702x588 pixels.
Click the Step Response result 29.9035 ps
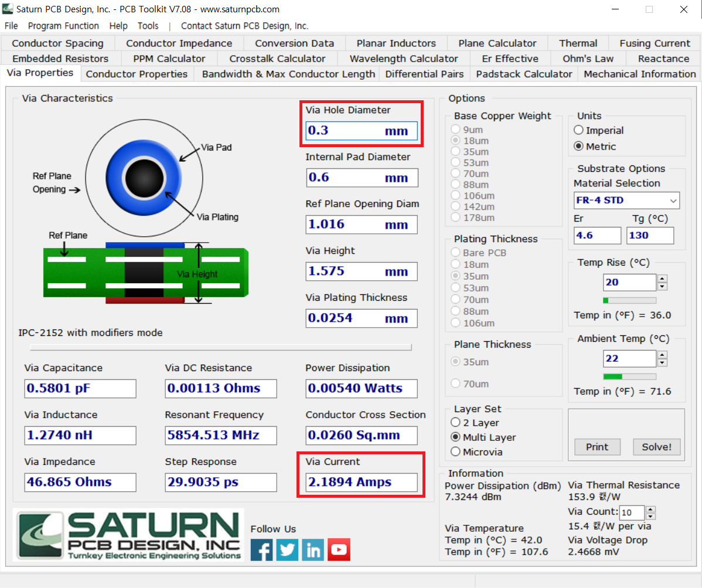pos(221,482)
